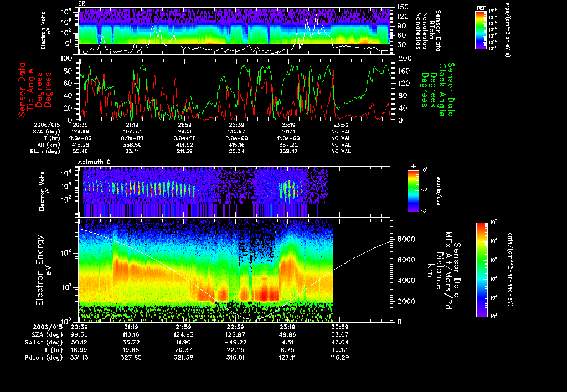Select lower-table SZA value 99.50
The image size is (567, 392).
coord(79,335)
